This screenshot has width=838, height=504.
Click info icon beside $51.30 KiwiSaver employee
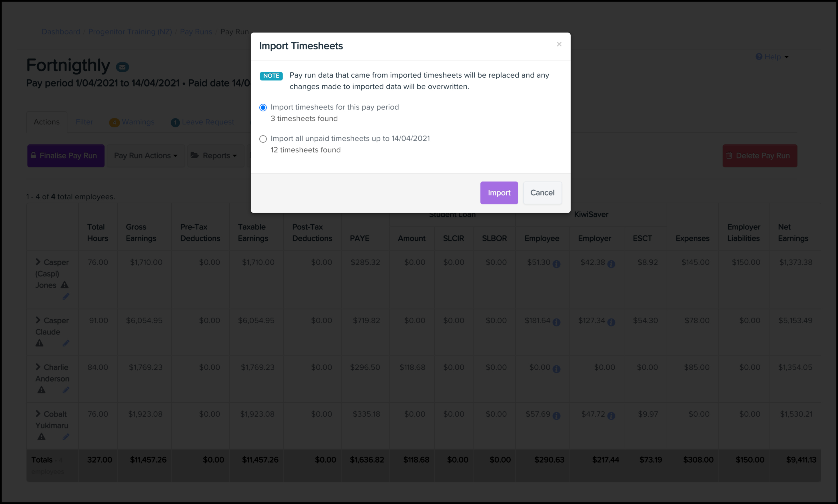point(556,264)
